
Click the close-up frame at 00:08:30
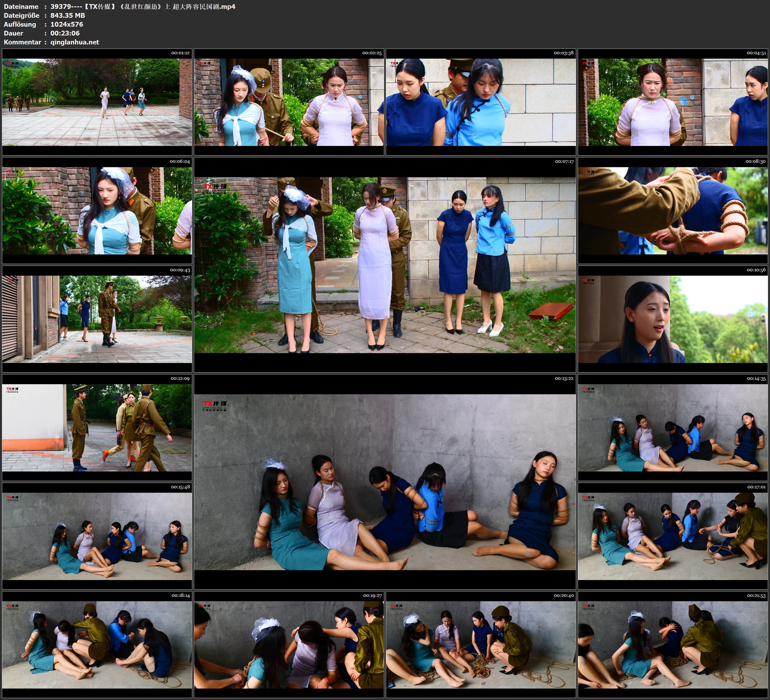[673, 210]
